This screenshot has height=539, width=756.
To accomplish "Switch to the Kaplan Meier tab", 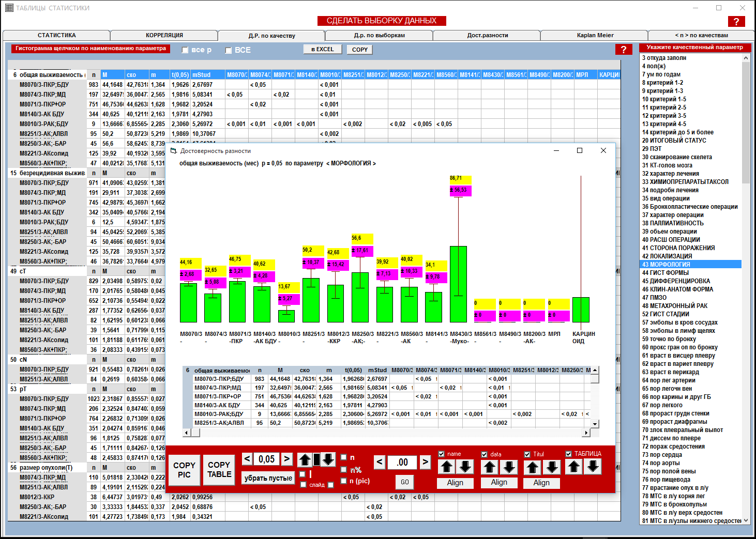I will 595,35.
